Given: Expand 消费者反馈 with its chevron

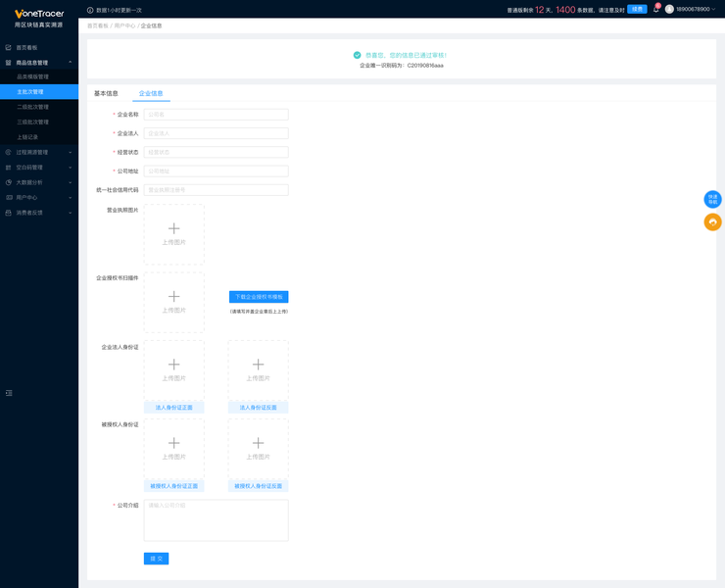Looking at the screenshot, I should 71,213.
